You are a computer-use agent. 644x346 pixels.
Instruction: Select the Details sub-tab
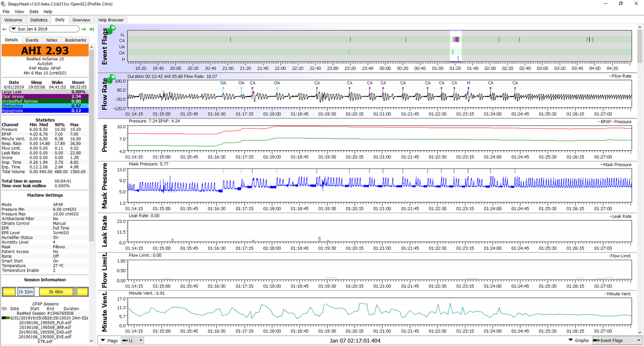[11, 40]
